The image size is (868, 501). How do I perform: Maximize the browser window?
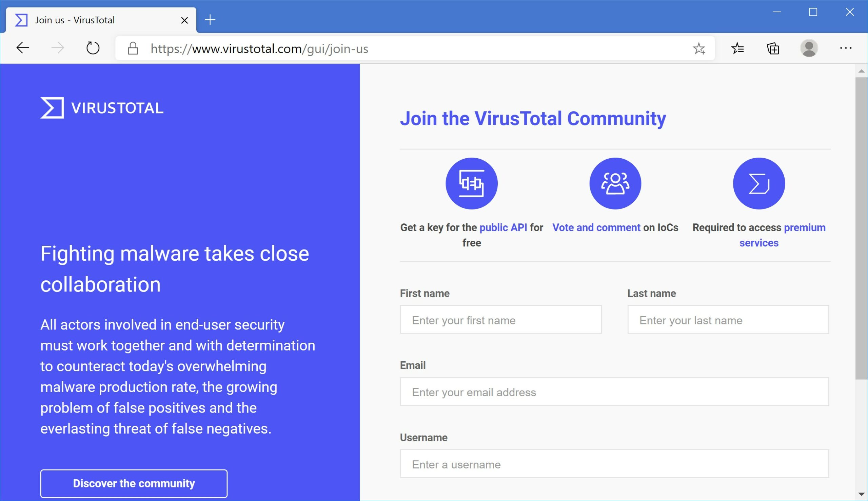click(813, 13)
